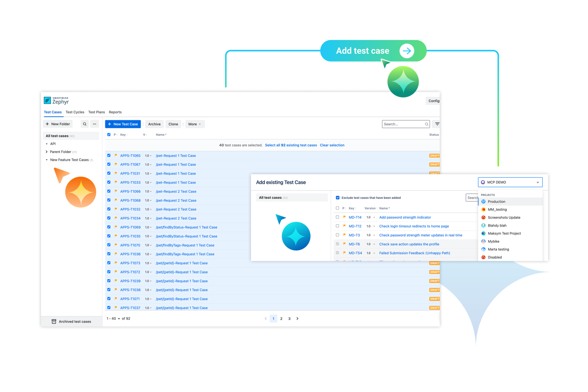Click the MCP DEMO project avatar icon
The width and height of the screenshot is (588, 392).
pos(483,182)
